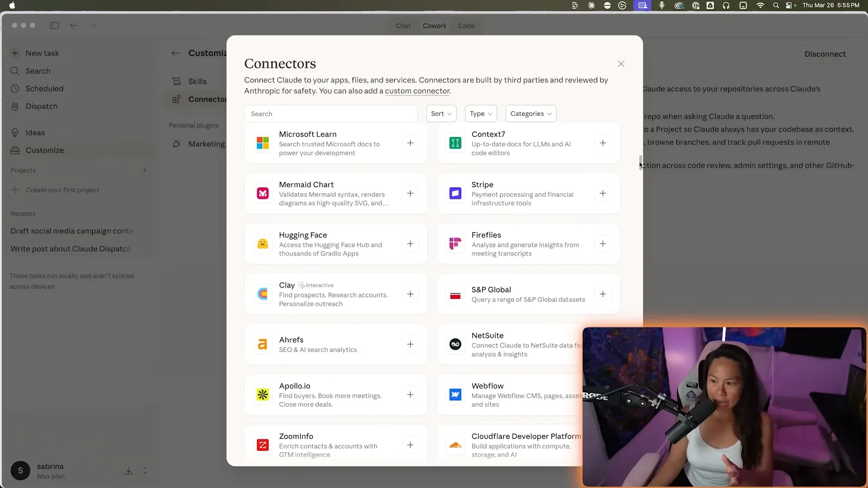Add the Ahrefs connector

[410, 344]
